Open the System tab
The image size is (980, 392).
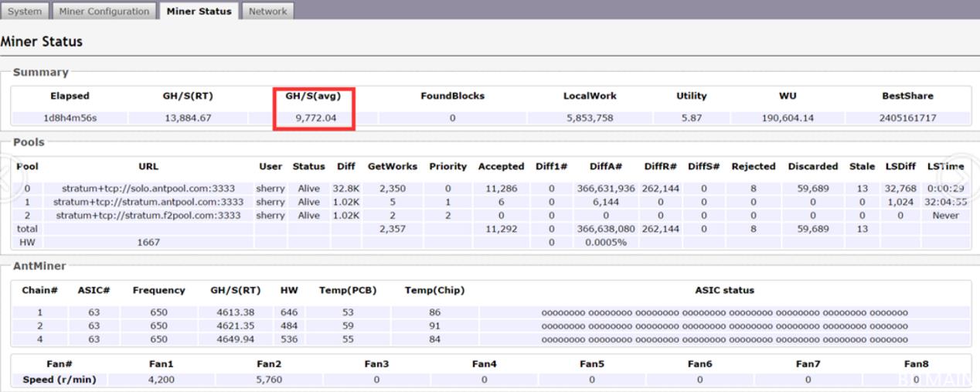(x=25, y=11)
